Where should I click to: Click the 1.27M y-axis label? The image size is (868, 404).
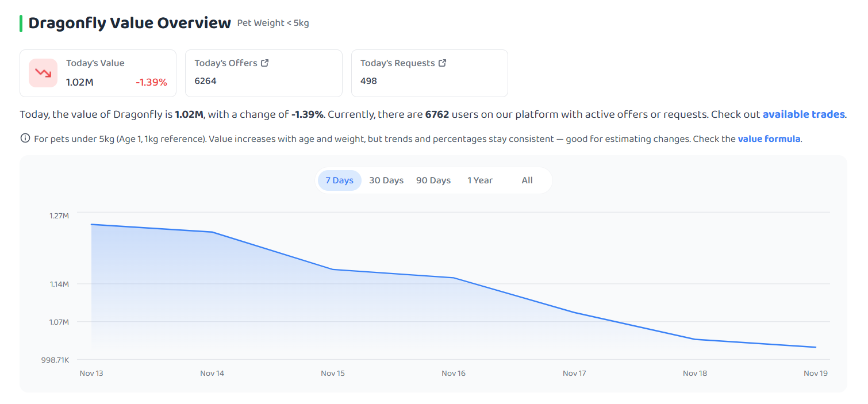click(59, 216)
